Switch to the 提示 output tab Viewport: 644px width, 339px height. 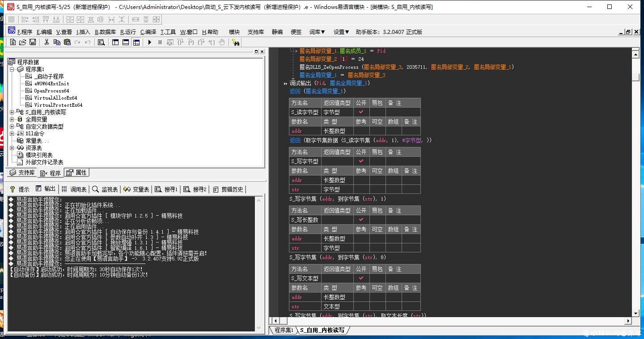20,189
